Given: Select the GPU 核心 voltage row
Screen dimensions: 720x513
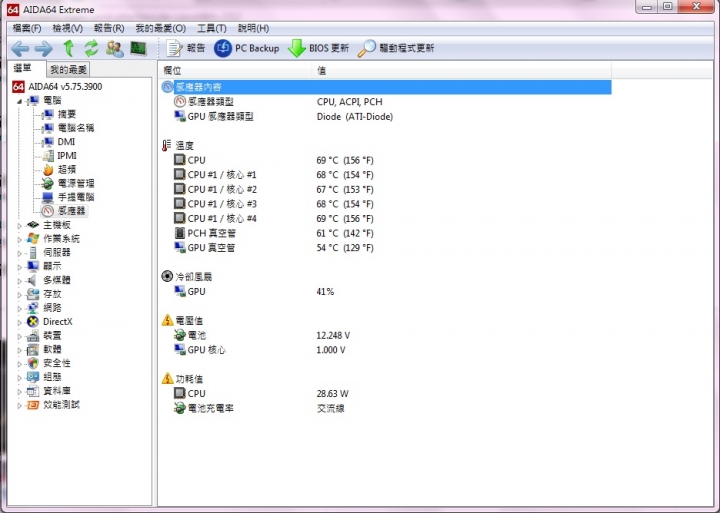Looking at the screenshot, I should click(x=386, y=350).
